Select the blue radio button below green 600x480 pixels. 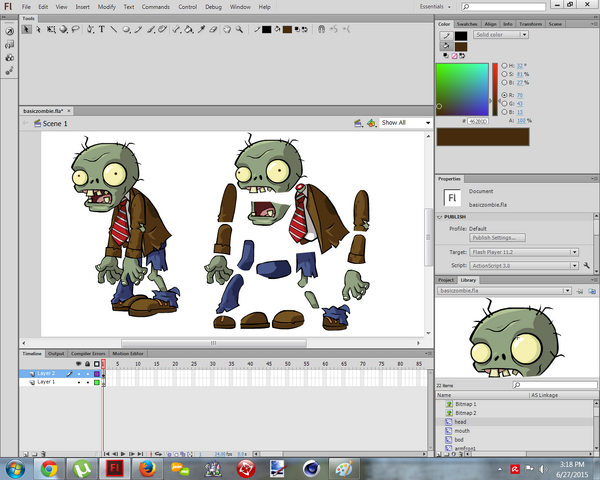point(504,112)
